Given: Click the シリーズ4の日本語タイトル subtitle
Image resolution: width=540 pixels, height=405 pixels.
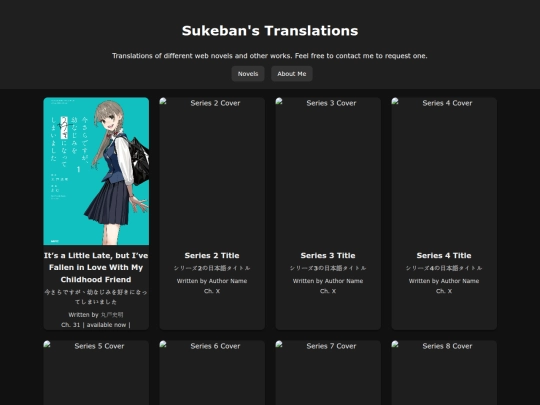Looking at the screenshot, I should [444, 268].
